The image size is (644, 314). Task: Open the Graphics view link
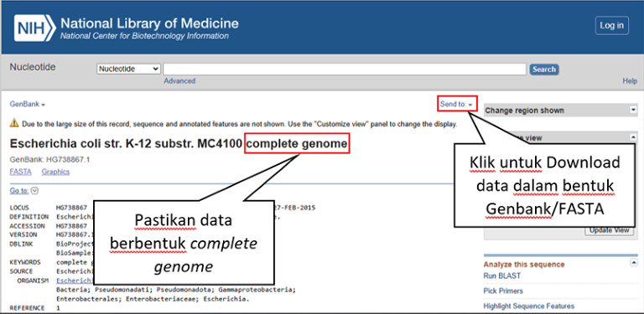pos(55,172)
